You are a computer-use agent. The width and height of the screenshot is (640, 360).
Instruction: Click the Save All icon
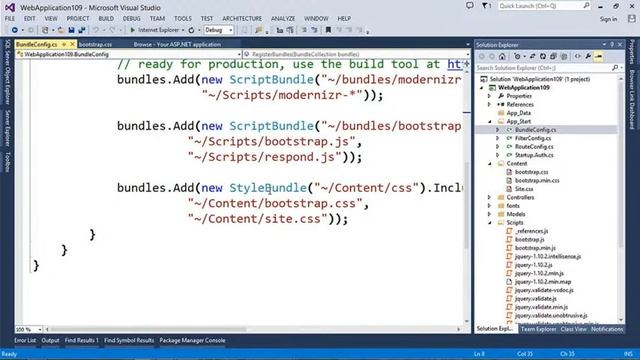[82, 30]
